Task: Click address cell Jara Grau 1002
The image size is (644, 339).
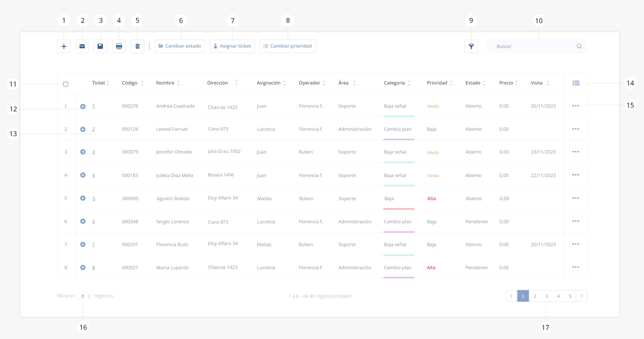Action: (x=224, y=151)
